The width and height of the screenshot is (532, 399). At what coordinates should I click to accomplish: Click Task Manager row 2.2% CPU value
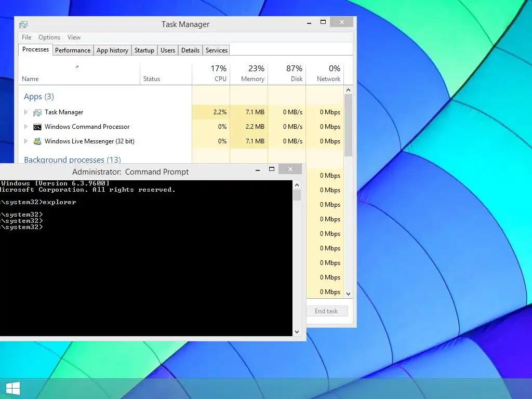(211, 112)
